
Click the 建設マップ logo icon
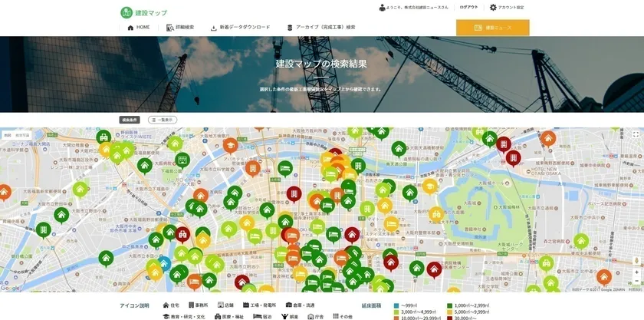tap(127, 12)
